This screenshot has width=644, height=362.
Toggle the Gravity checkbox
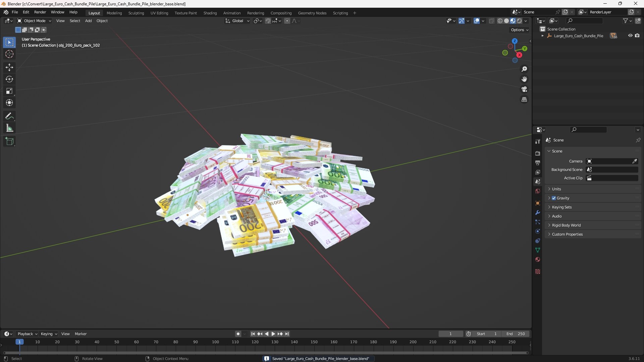[x=554, y=198]
